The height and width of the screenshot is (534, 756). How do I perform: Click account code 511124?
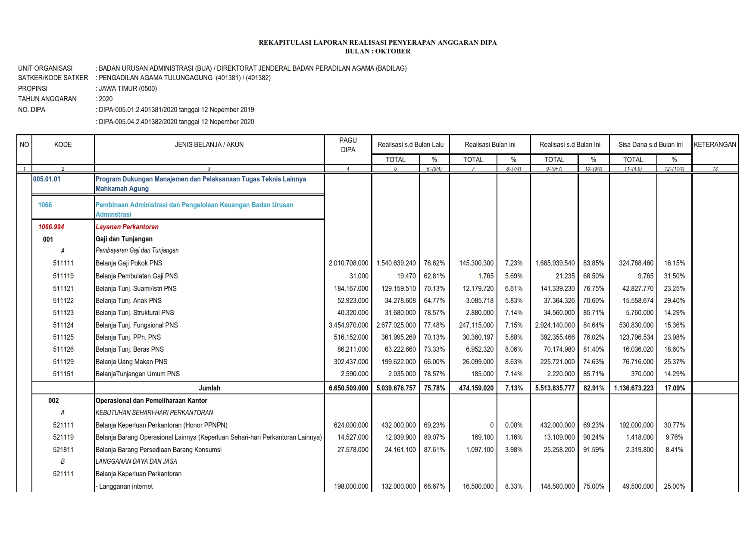pyautogui.click(x=63, y=325)
